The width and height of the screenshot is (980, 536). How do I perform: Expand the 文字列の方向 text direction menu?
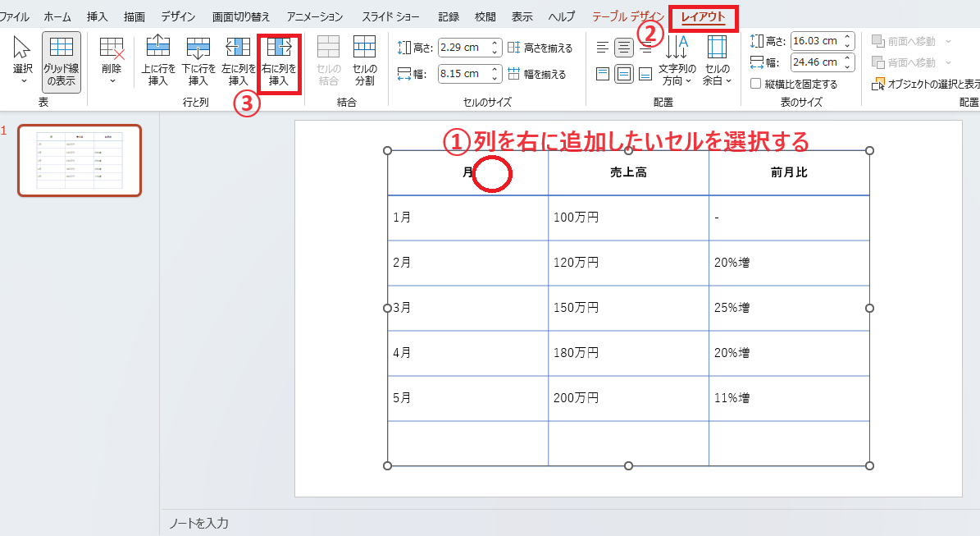tap(677, 61)
